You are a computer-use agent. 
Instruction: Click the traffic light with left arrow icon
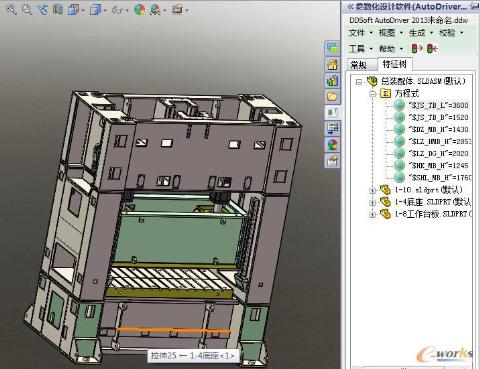pyautogui.click(x=432, y=49)
